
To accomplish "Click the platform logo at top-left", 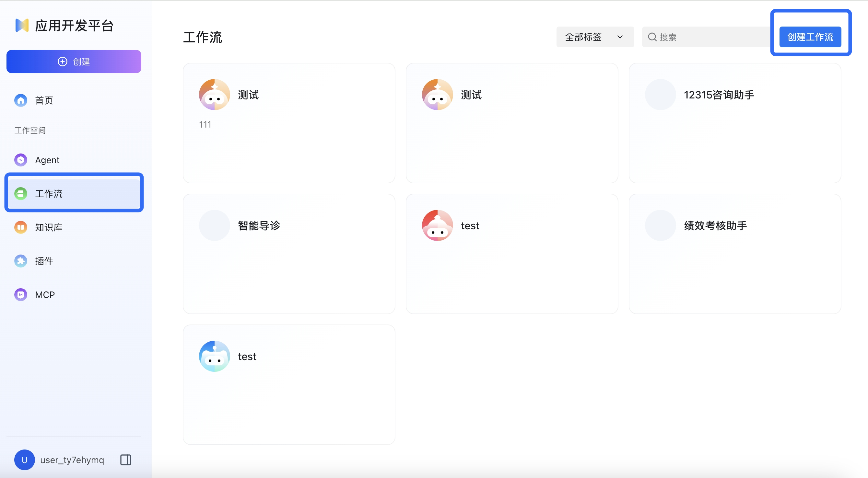I will coord(22,26).
